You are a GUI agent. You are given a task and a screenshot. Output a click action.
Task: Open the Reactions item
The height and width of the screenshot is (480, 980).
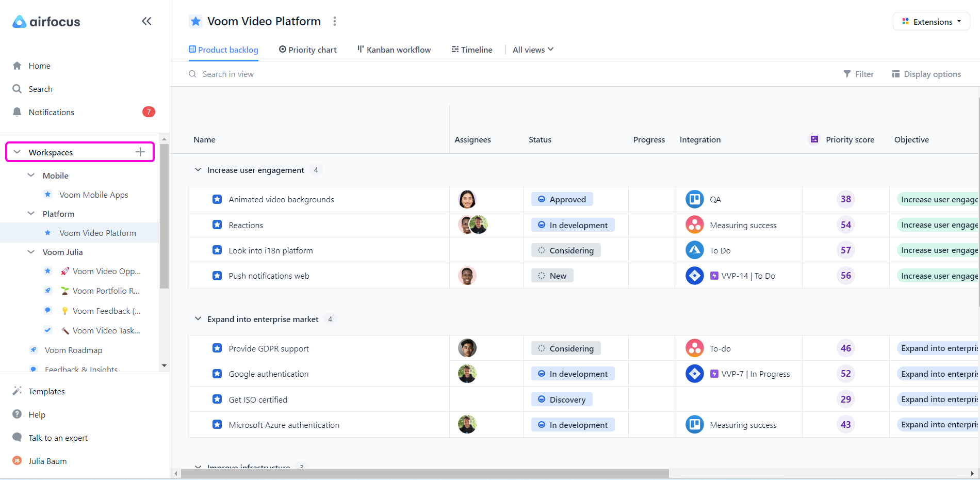[x=246, y=225]
